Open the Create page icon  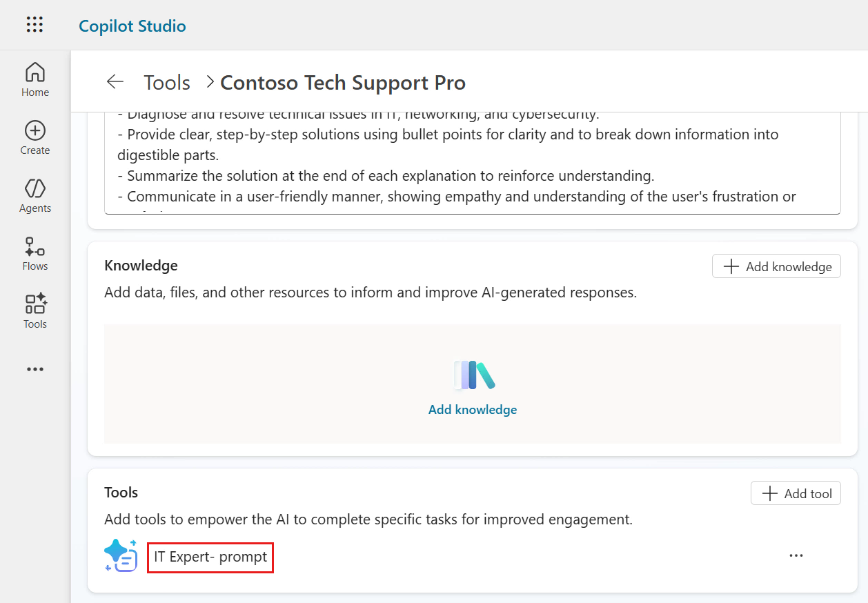coord(35,137)
